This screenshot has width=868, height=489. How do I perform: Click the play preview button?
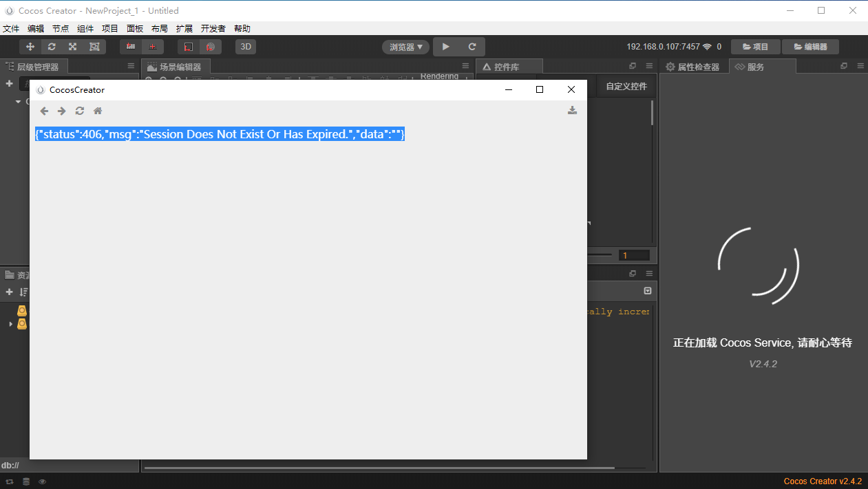[x=446, y=47]
